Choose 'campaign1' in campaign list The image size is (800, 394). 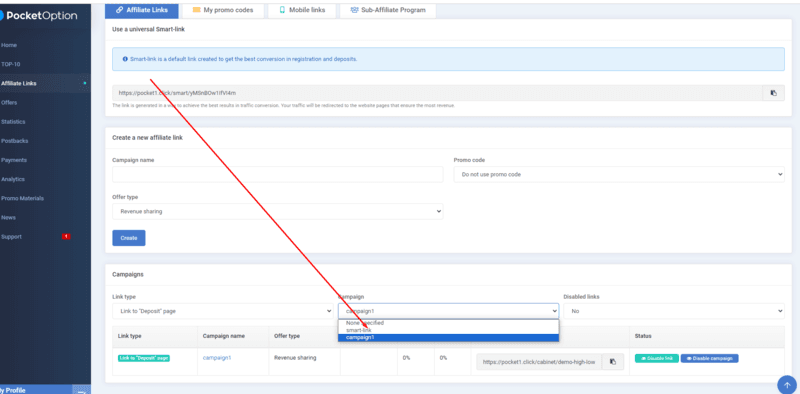(448, 337)
